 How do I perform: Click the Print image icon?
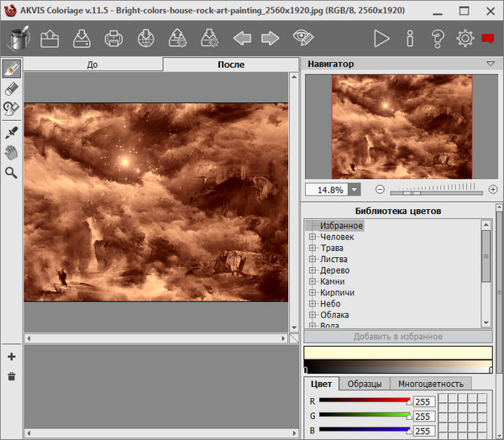coord(113,39)
